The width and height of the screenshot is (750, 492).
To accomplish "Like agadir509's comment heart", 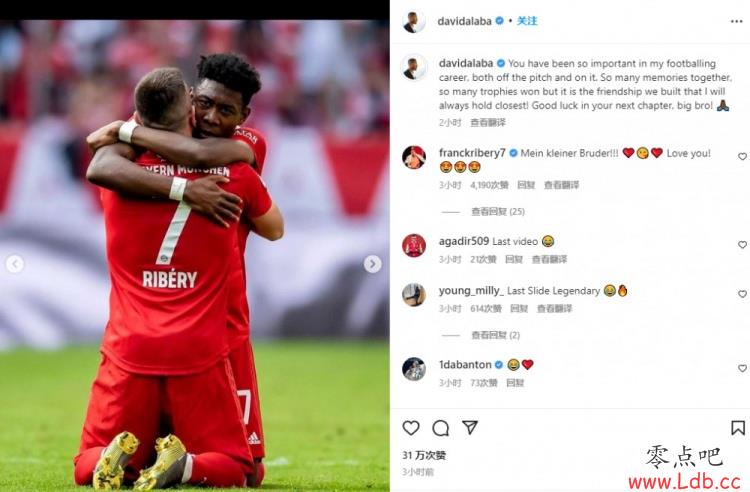I will (x=742, y=244).
